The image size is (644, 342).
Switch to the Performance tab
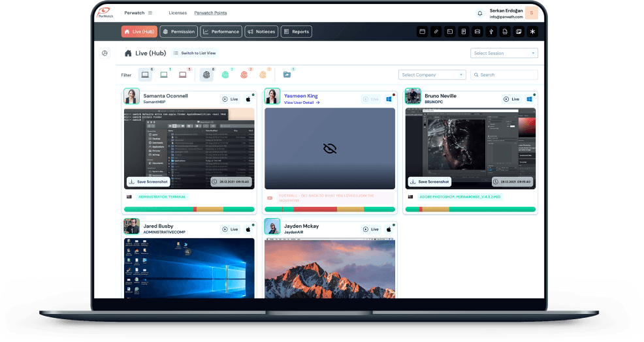(x=221, y=31)
